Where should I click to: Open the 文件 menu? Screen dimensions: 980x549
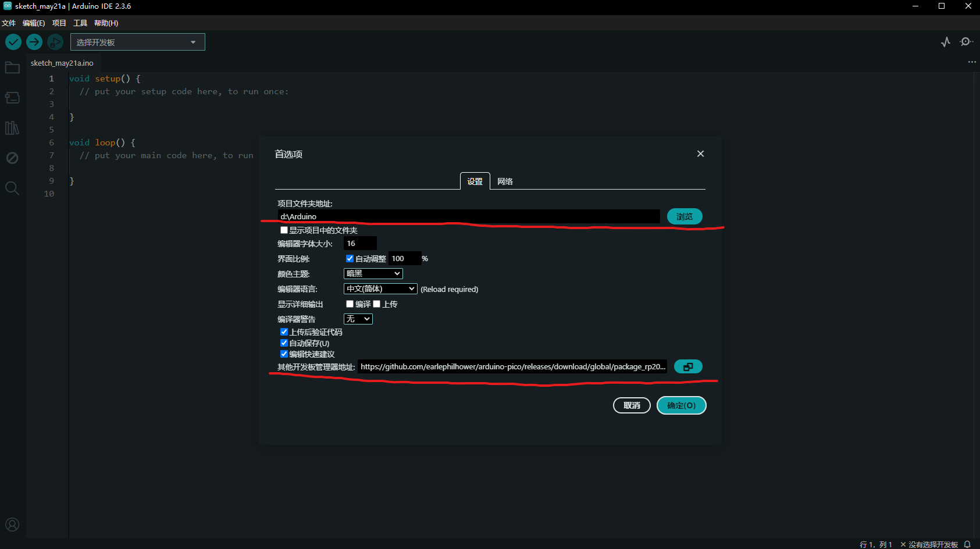9,23
